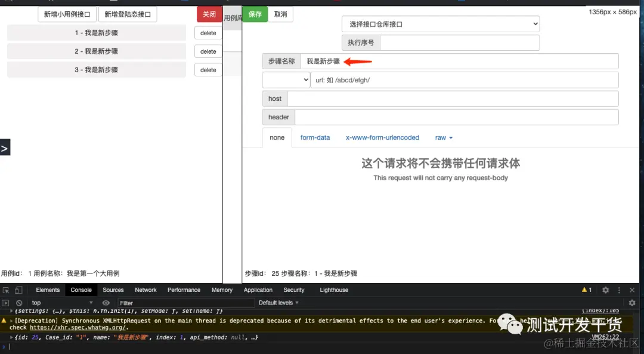Click the green 保存 save button
Screen dimensions: 644x354
pos(255,14)
